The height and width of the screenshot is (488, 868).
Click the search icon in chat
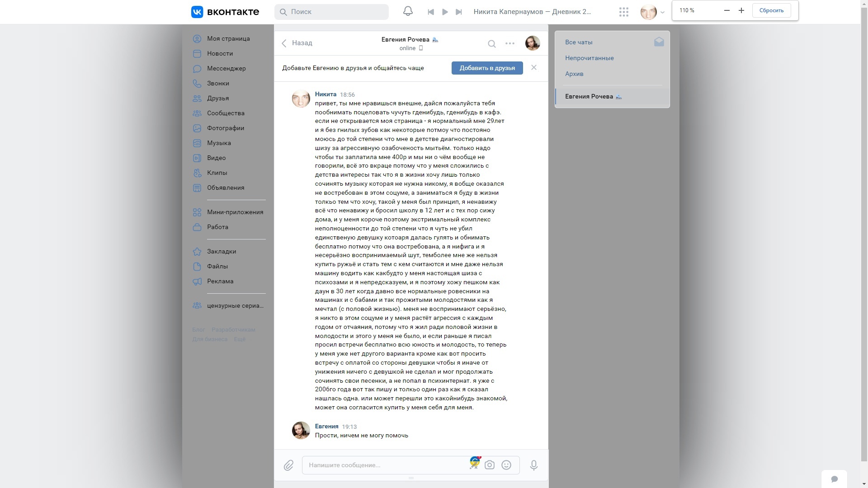(492, 43)
